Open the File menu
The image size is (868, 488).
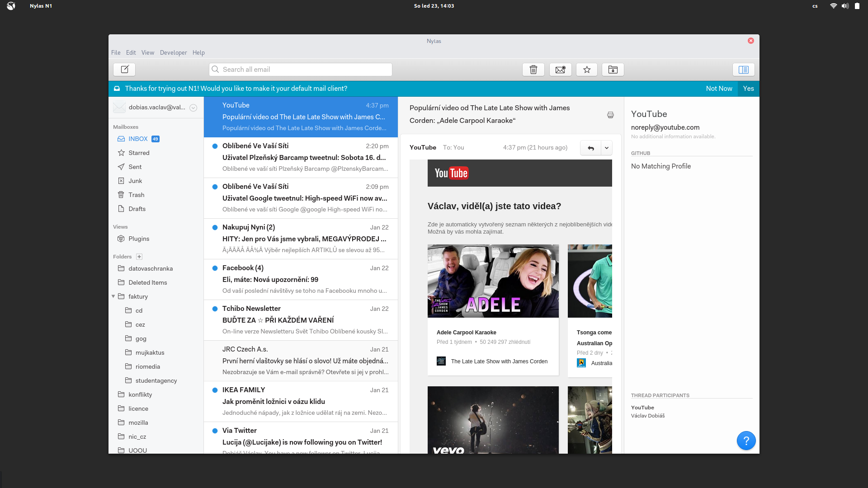point(116,52)
